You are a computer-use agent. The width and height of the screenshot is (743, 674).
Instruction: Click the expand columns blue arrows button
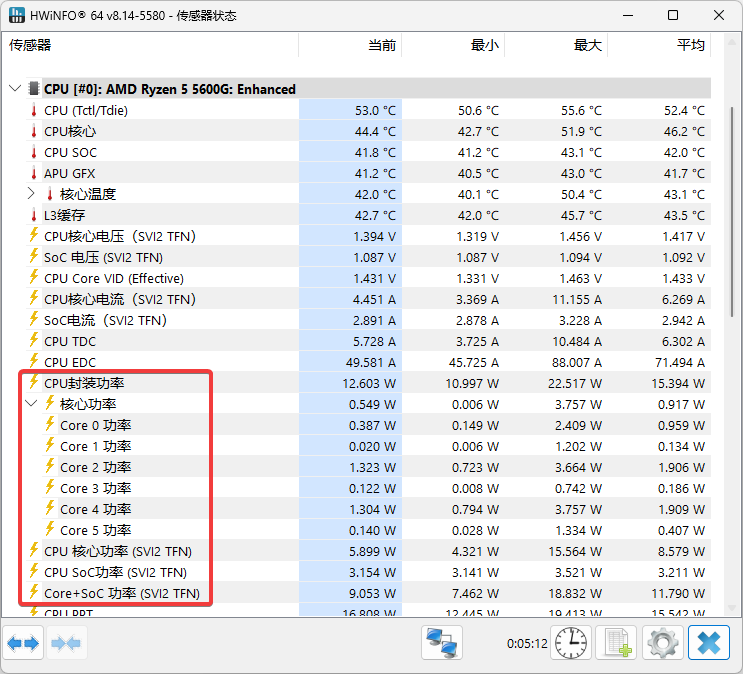coord(23,643)
